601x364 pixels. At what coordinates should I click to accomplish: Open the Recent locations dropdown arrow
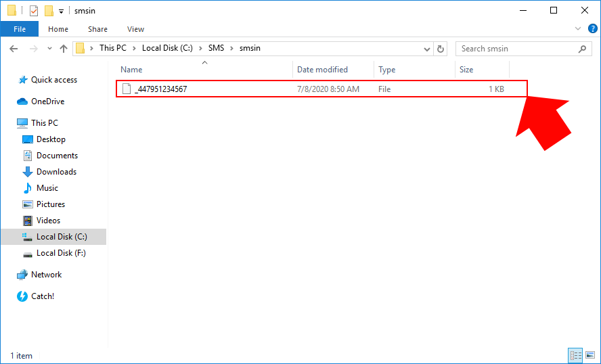(49, 49)
